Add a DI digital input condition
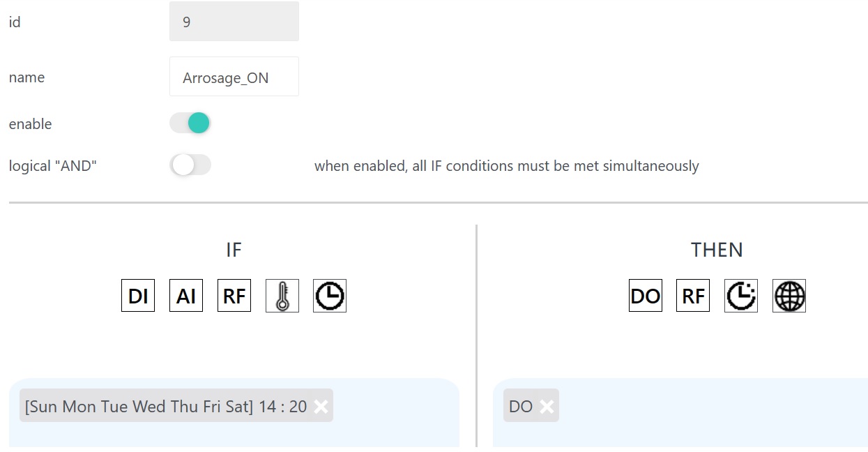The height and width of the screenshot is (452, 868). (x=138, y=296)
